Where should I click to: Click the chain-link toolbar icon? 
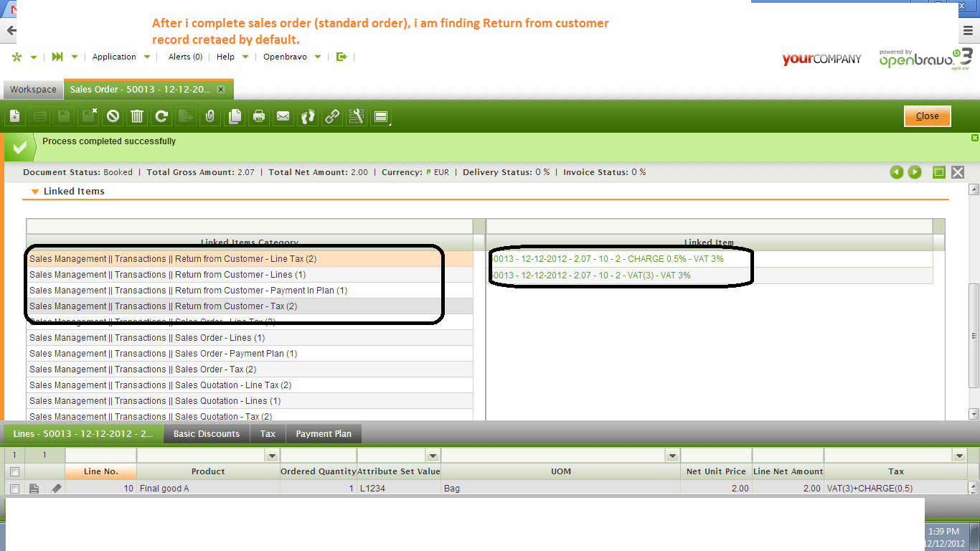point(332,116)
